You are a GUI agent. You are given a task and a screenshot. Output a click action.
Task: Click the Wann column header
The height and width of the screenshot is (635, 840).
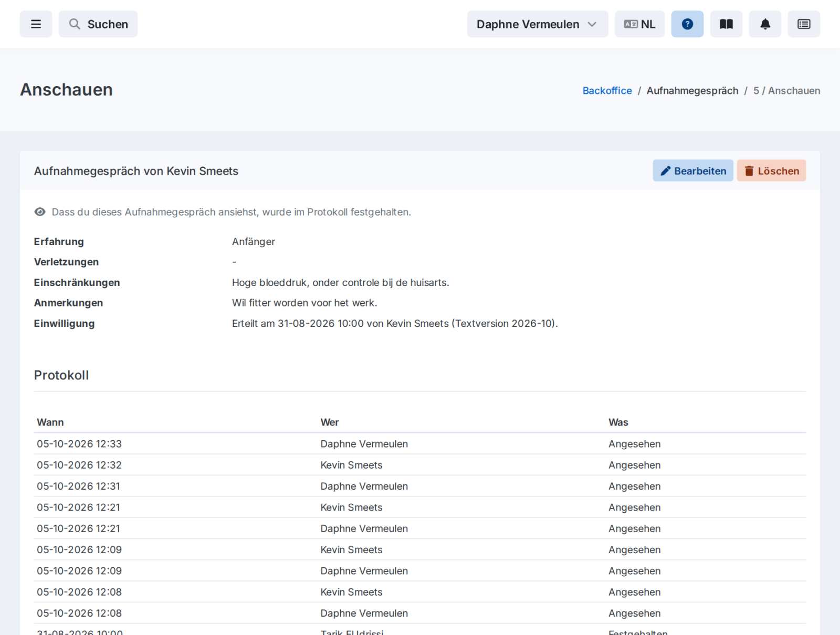[x=50, y=422]
